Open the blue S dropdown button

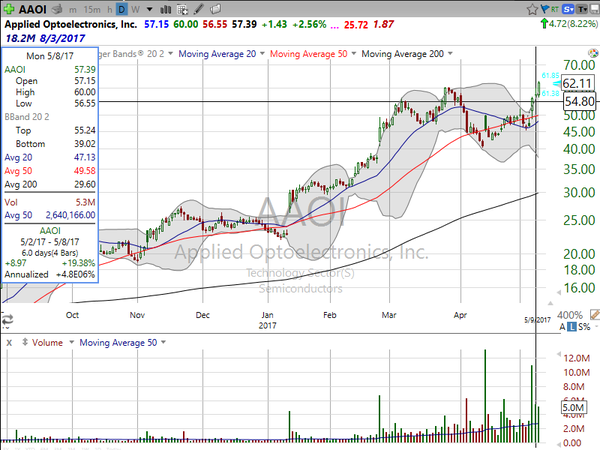(568, 9)
